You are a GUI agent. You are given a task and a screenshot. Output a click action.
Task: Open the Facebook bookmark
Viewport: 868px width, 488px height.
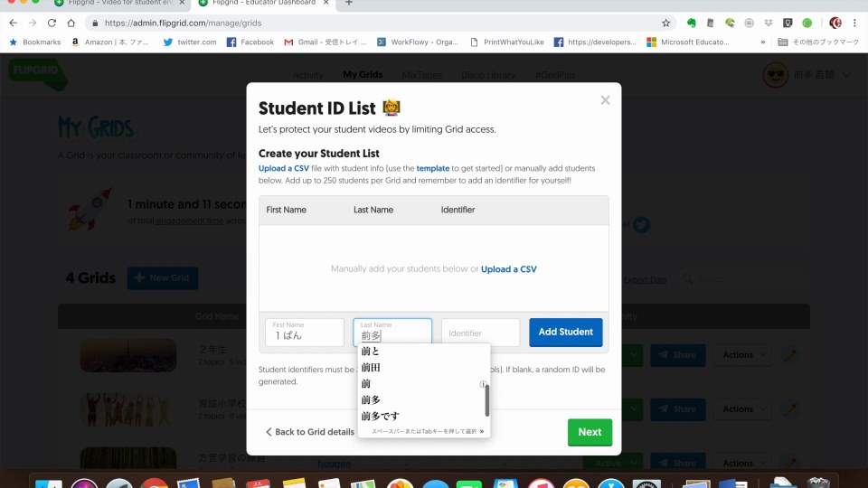tap(250, 42)
